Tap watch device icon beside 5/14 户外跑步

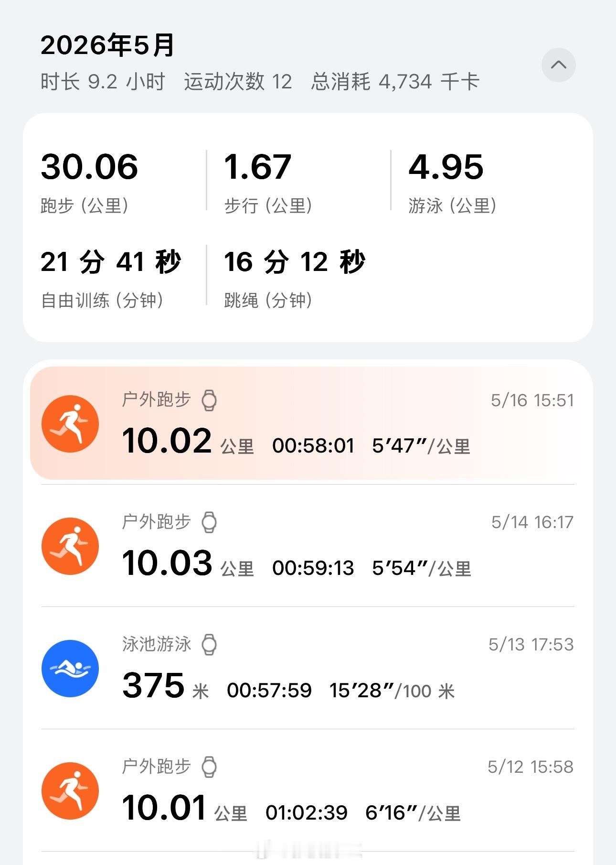tap(209, 522)
